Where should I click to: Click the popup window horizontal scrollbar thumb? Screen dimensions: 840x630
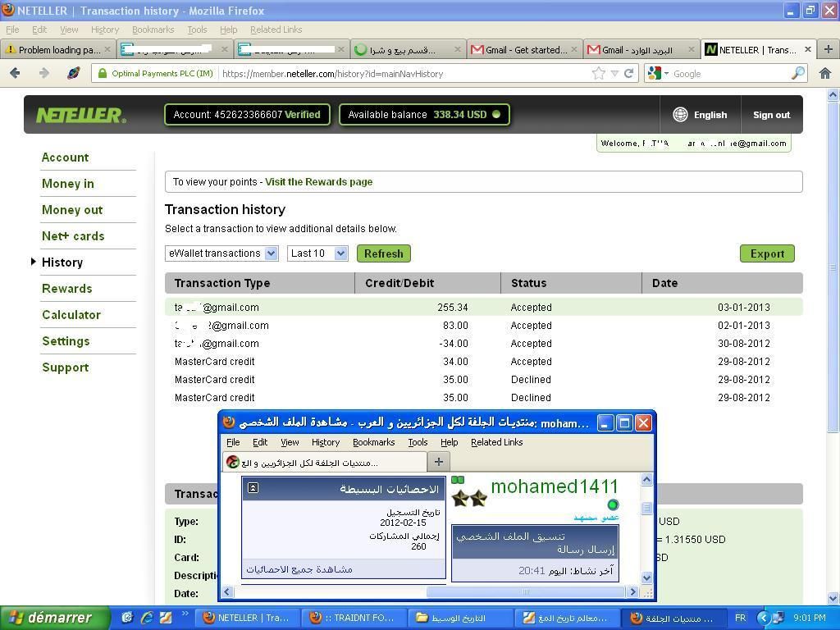526,592
